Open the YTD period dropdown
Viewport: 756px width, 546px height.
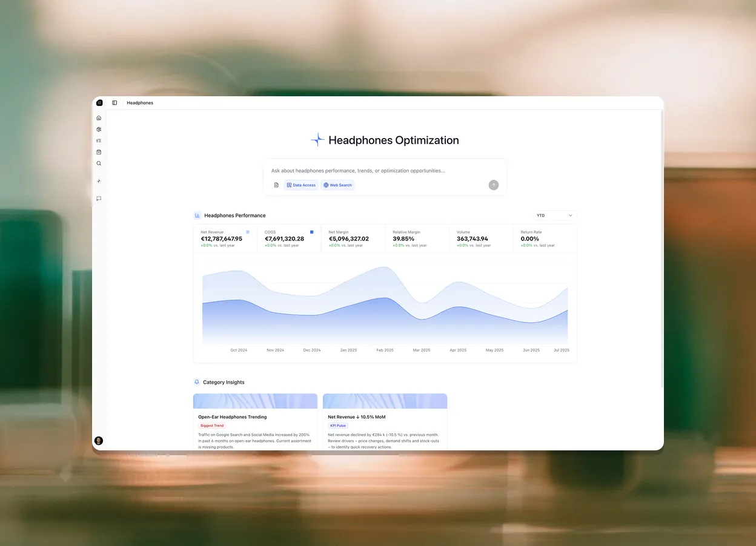coord(555,215)
